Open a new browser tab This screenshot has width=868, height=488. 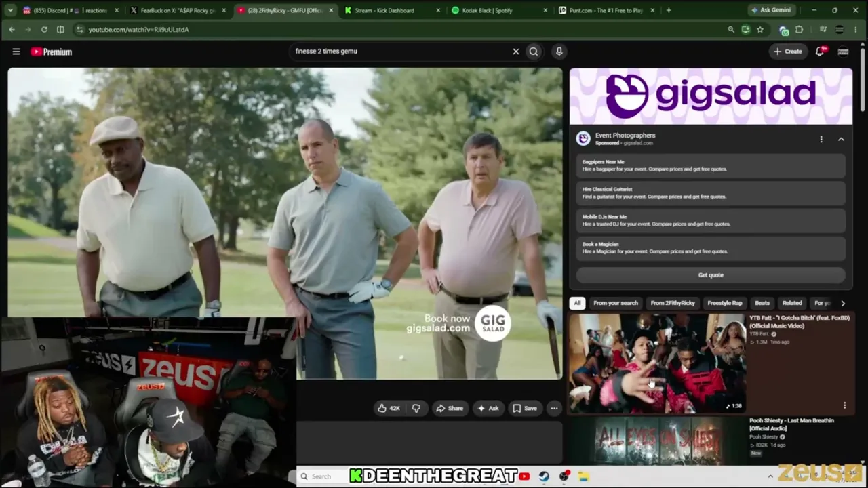pos(669,10)
